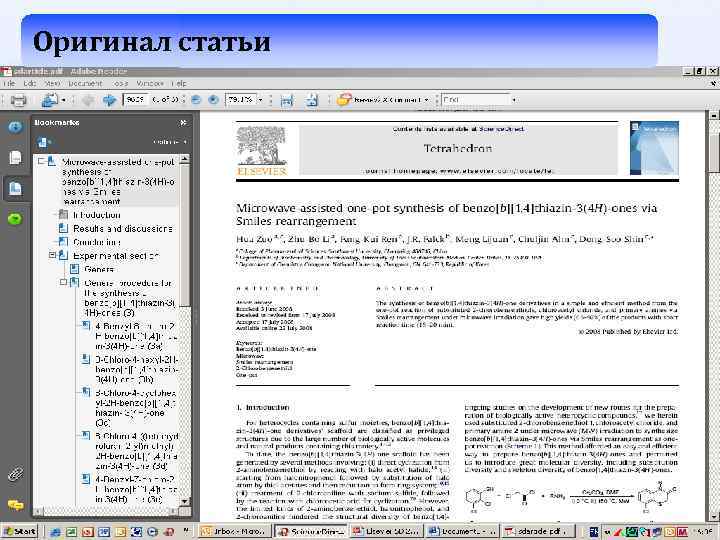
Task: Switch to Elsevier taskbar window button
Action: coord(386,532)
